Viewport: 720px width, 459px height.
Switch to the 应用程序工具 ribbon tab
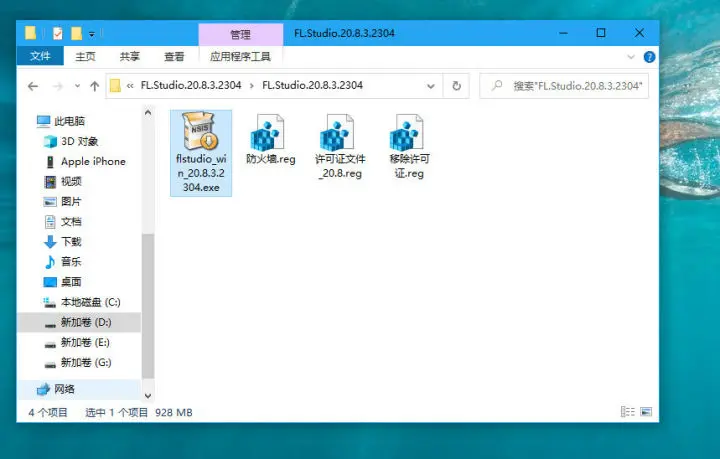coord(240,56)
